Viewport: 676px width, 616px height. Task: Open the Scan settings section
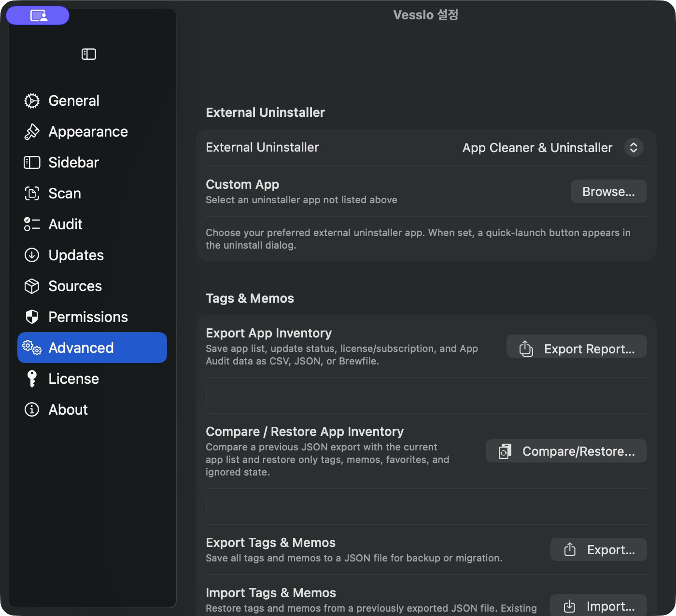tap(92, 194)
